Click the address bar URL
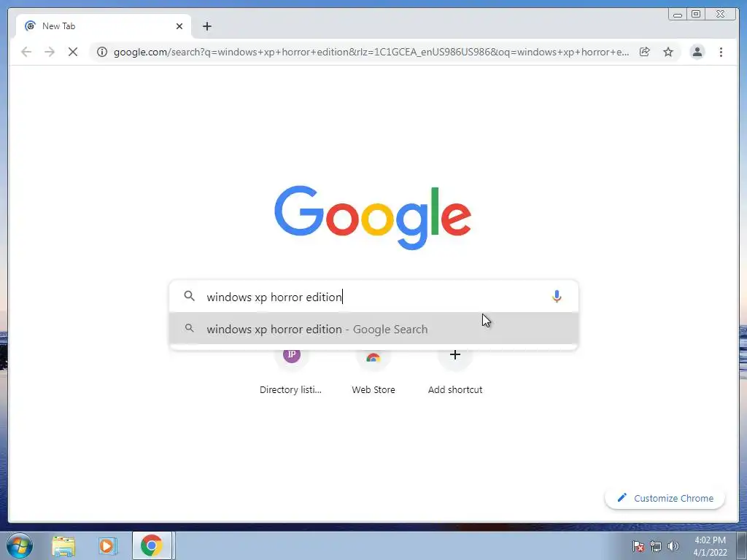The image size is (747, 560). coord(371,52)
